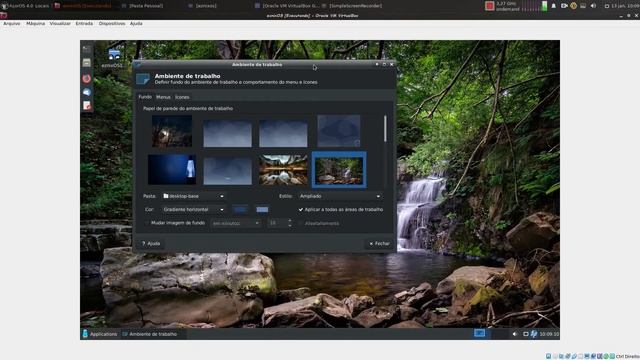This screenshot has height=360, width=640.
Task: Click the first dark blue color swatch
Action: point(240,209)
